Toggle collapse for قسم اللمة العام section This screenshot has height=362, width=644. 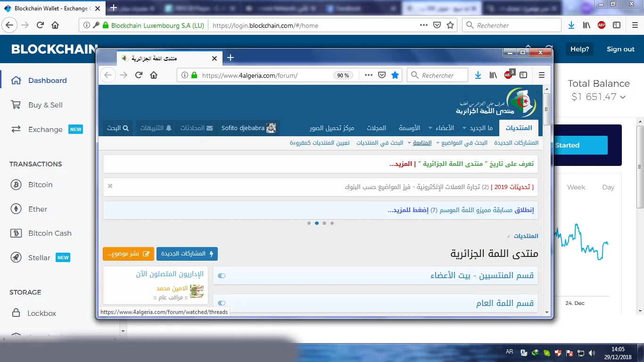[222, 303]
